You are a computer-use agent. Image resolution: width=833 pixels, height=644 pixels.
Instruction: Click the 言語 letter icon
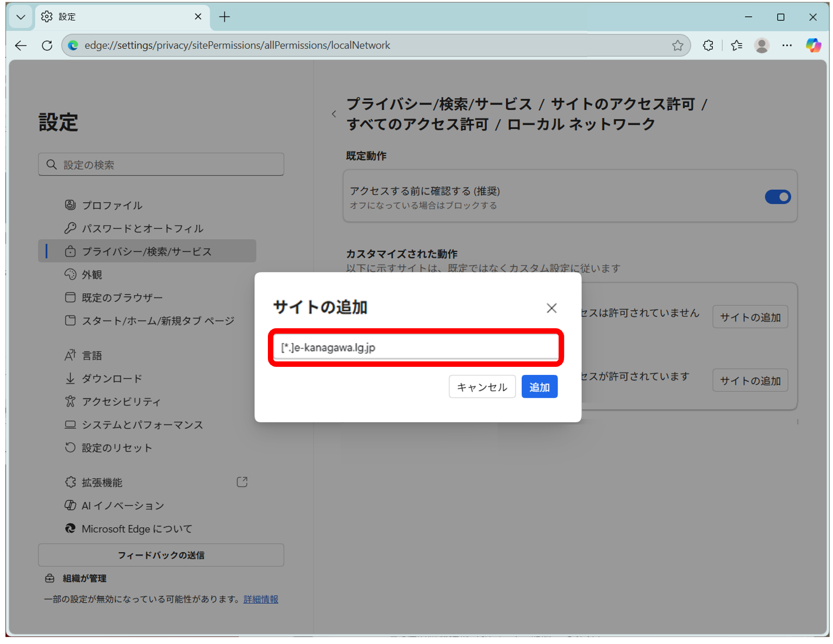click(70, 355)
